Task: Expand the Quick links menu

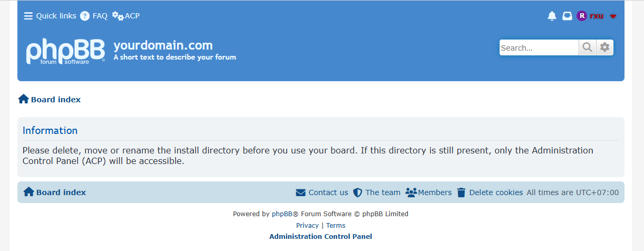Action: (50, 16)
